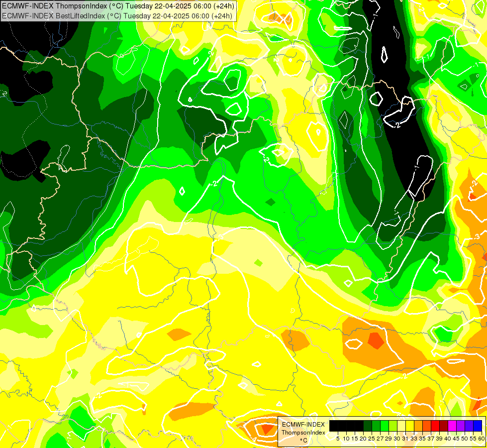Click the legend tick value '37'
Viewport: 487px width, 448px height.
[x=431, y=439]
